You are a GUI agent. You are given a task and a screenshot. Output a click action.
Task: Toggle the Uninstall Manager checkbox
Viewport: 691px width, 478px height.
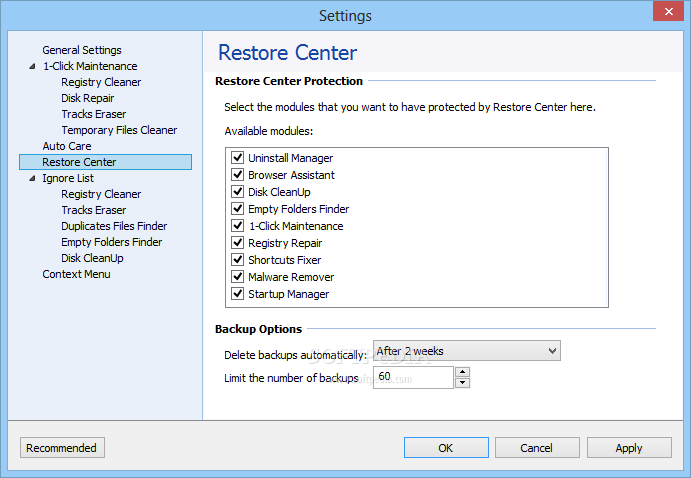pos(238,157)
